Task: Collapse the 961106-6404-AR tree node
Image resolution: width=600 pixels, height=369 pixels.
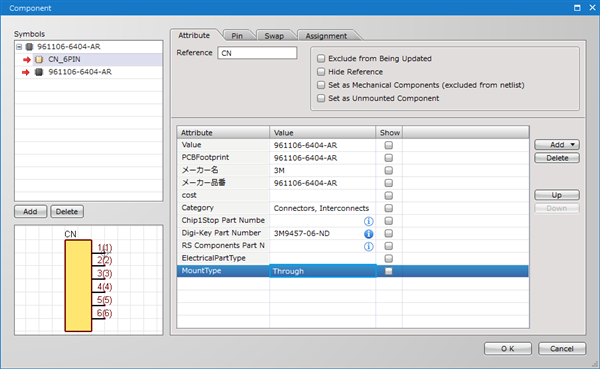Action: tap(19, 47)
